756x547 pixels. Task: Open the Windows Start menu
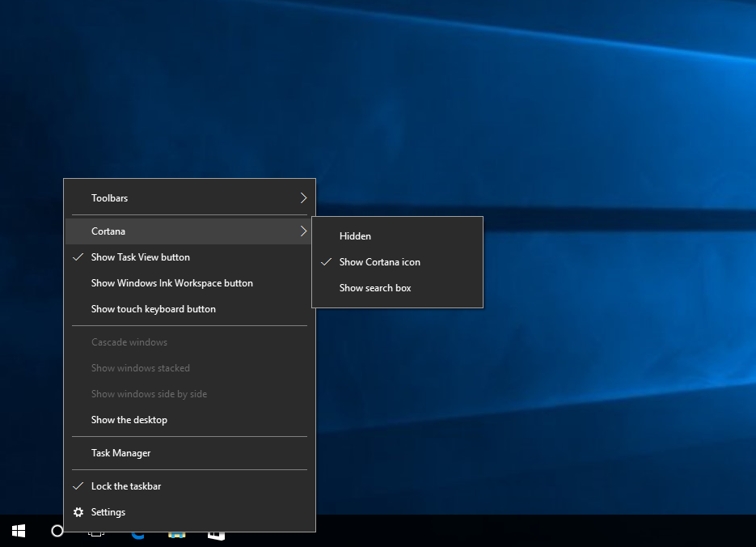(18, 531)
